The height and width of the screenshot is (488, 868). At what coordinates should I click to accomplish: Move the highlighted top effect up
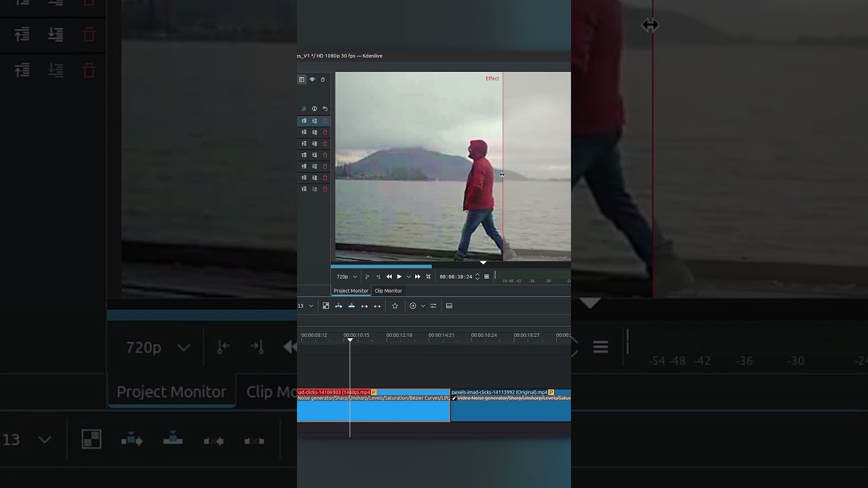tap(304, 121)
